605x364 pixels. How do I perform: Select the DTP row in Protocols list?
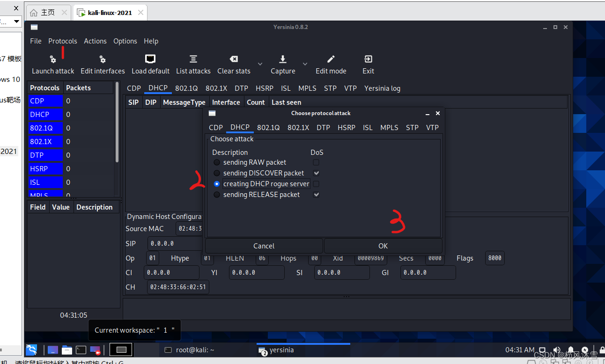click(x=70, y=155)
